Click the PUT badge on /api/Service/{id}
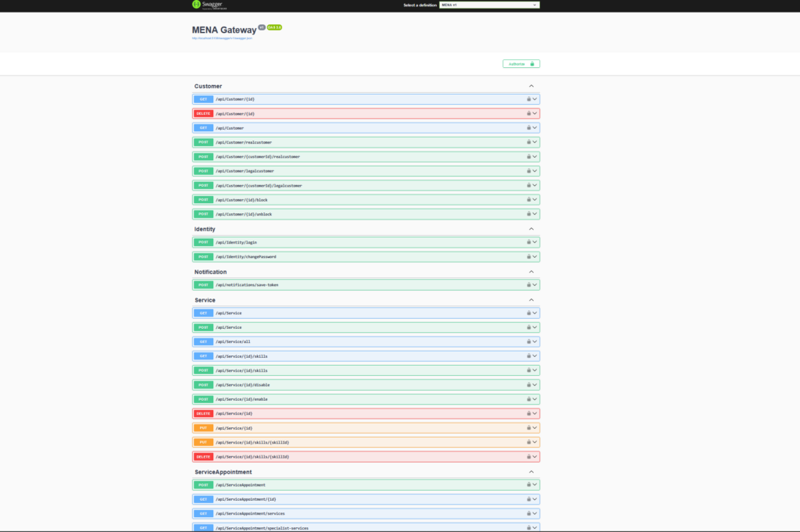This screenshot has width=800, height=532. [203, 428]
